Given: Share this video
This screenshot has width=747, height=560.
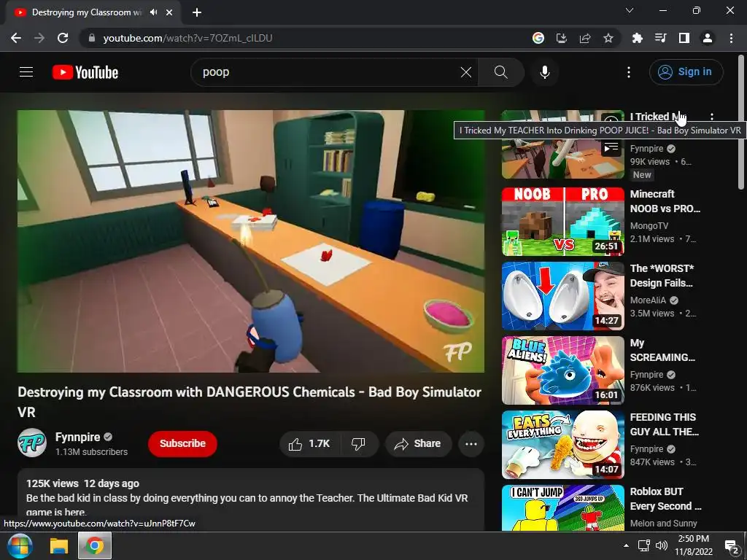Looking at the screenshot, I should click(x=418, y=444).
